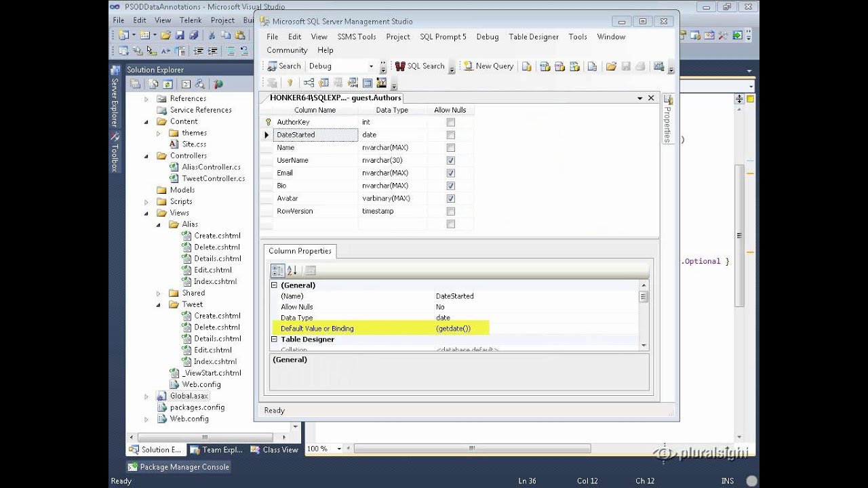Viewport: 868px width, 488px height.
Task: Open TweetController.cs in Solution Explorer
Action: pos(213,178)
